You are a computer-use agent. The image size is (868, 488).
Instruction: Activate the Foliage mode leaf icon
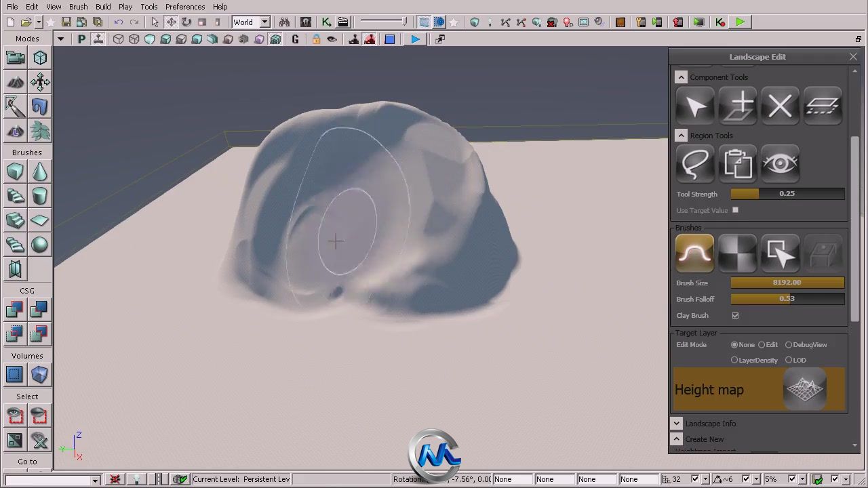coord(40,131)
